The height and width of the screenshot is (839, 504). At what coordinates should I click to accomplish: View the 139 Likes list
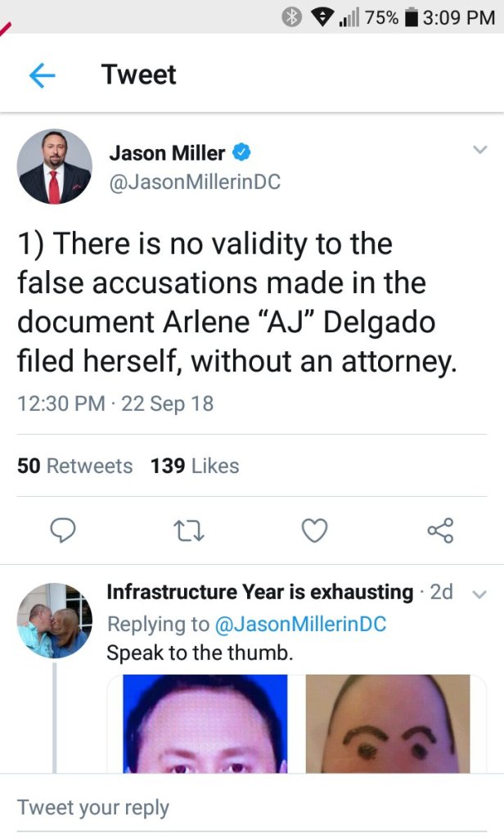point(195,466)
